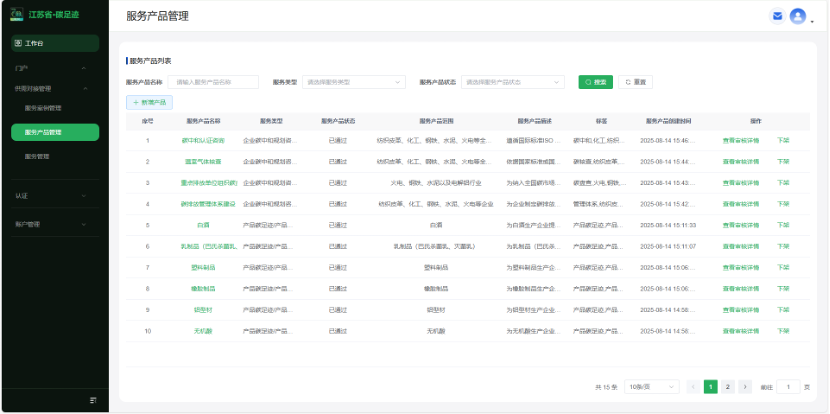
Task: Click the 新增产品 add button
Action: (x=150, y=102)
